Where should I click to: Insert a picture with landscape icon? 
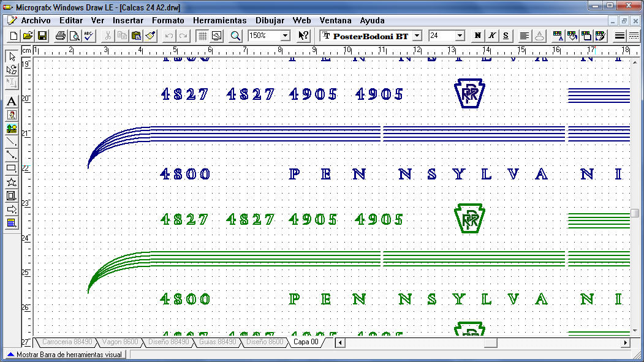pyautogui.click(x=12, y=129)
